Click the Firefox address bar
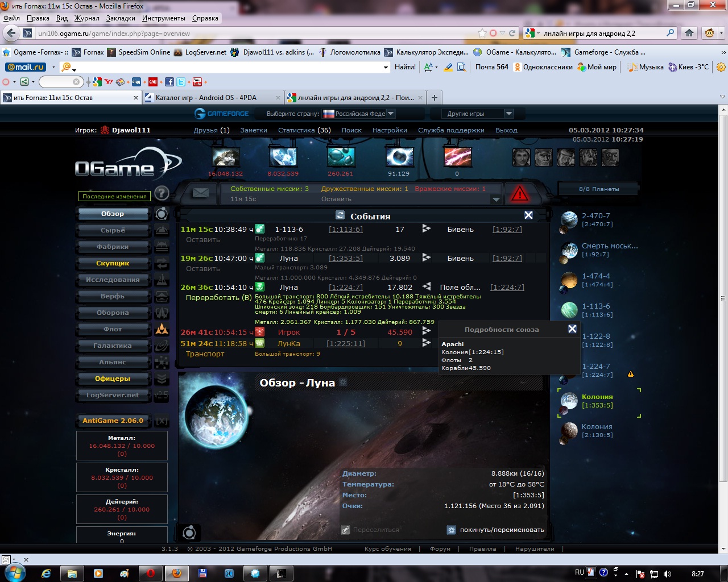 point(256,33)
